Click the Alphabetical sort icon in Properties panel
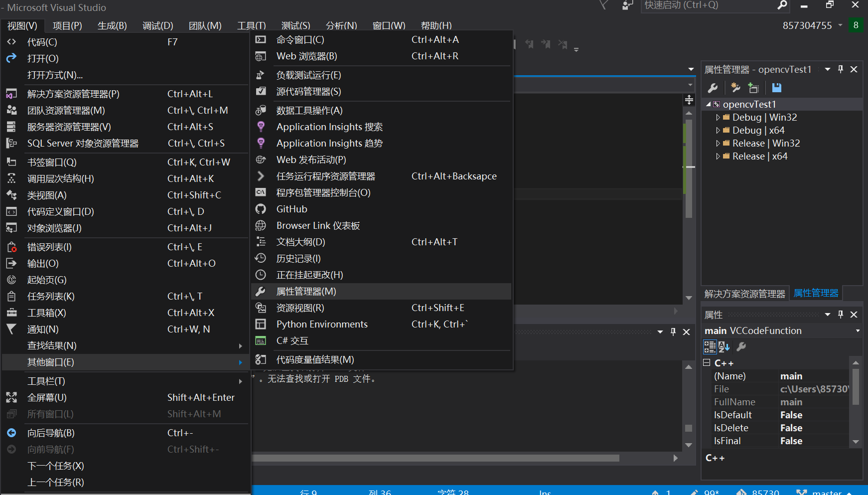 click(x=724, y=346)
